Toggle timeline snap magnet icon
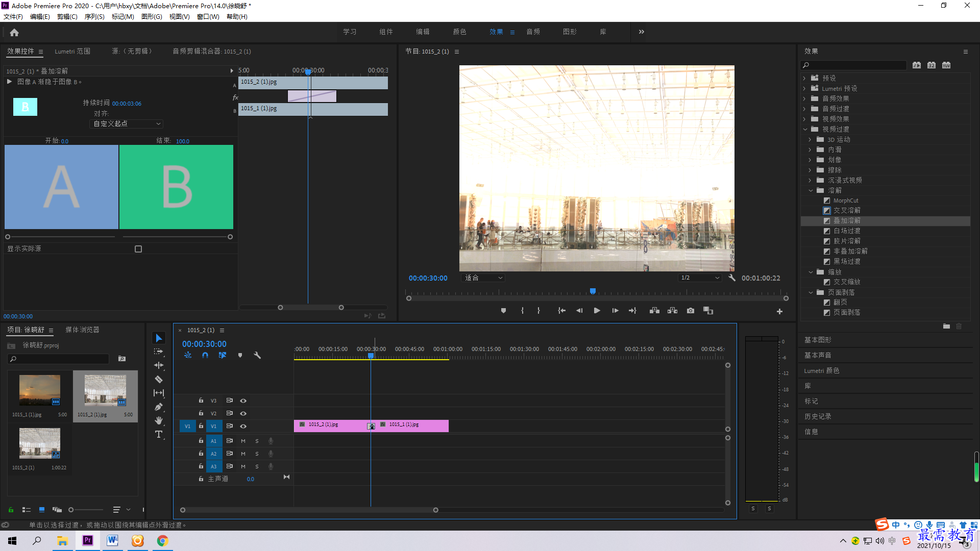Viewport: 980px width, 551px height. click(205, 355)
